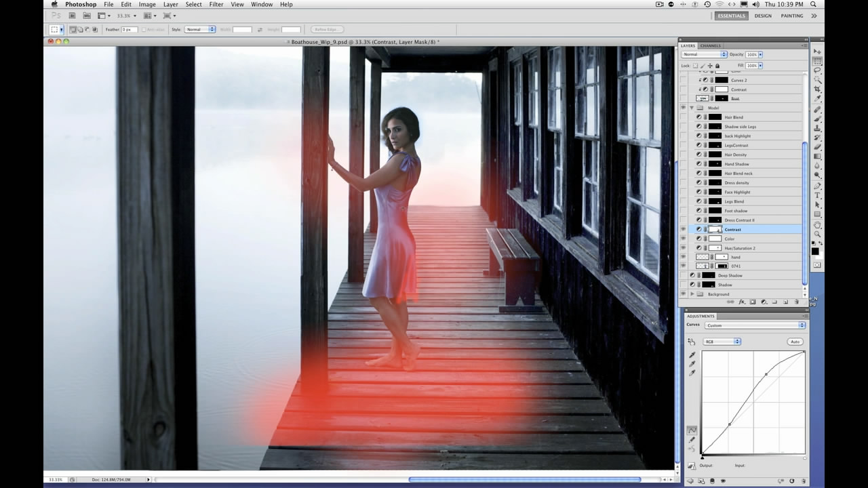868x488 pixels.
Task: Hide the Background group
Action: (x=683, y=294)
